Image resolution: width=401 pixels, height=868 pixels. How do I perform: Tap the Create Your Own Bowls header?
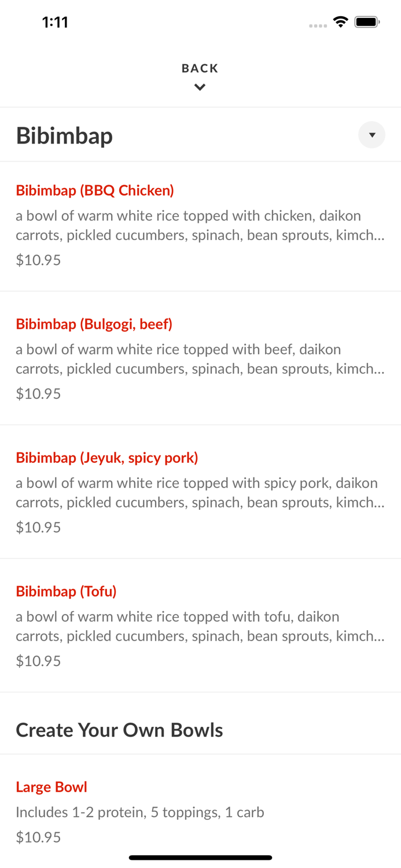pos(119,730)
